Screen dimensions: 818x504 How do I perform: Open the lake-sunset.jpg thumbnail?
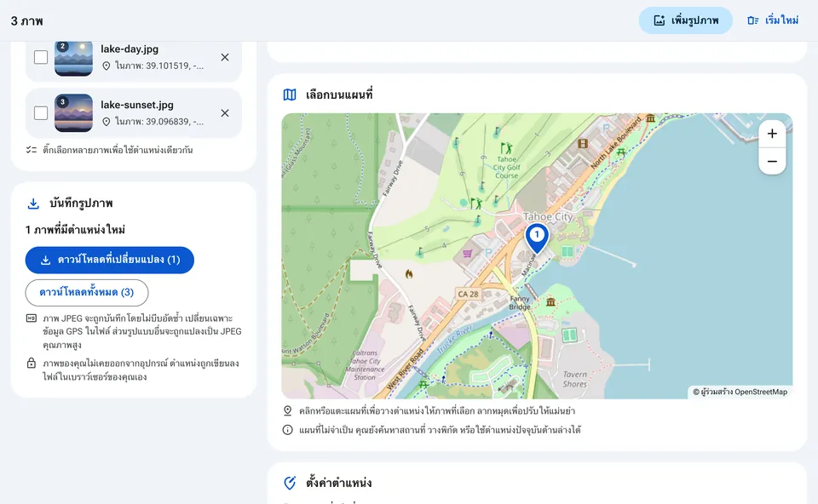pyautogui.click(x=73, y=113)
